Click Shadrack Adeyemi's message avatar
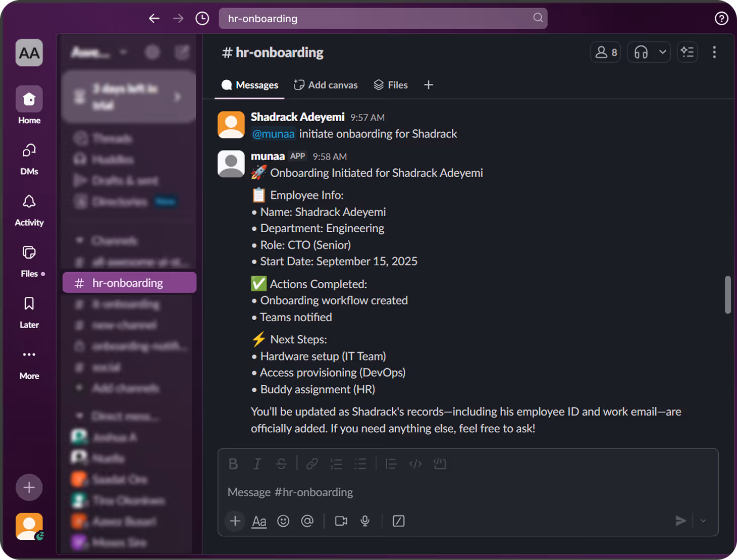Viewport: 737px width, 560px height. [231, 124]
